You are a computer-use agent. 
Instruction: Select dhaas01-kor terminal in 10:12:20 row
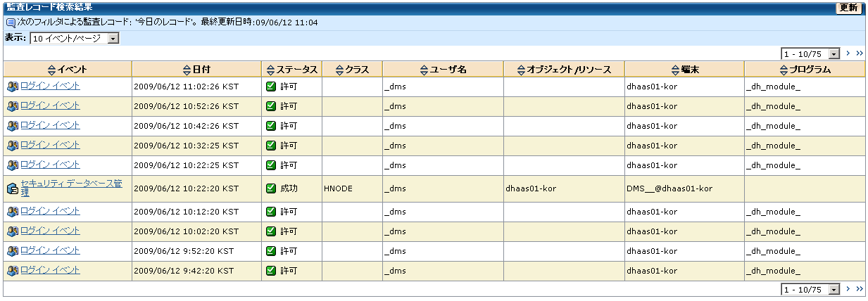[x=651, y=212]
